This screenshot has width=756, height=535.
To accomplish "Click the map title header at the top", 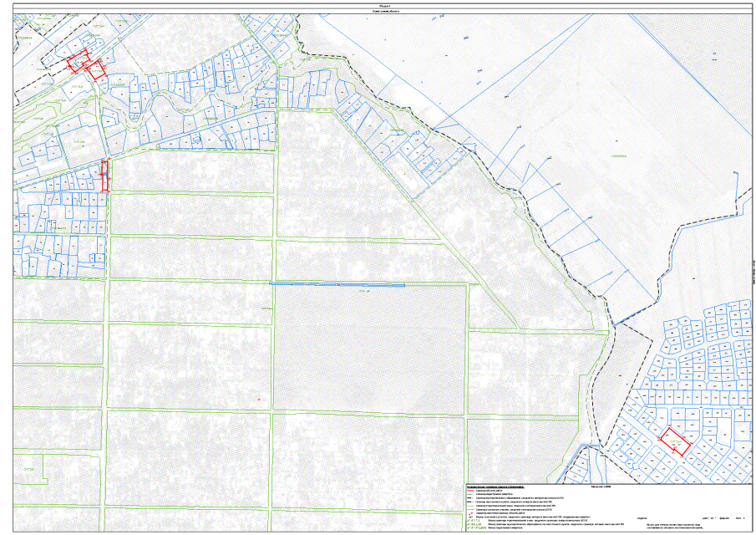I will 377,7.
